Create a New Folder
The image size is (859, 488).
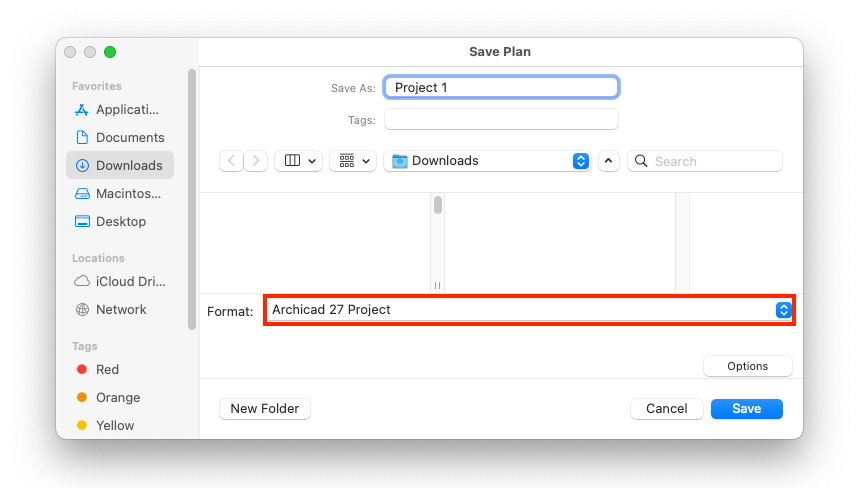(265, 409)
